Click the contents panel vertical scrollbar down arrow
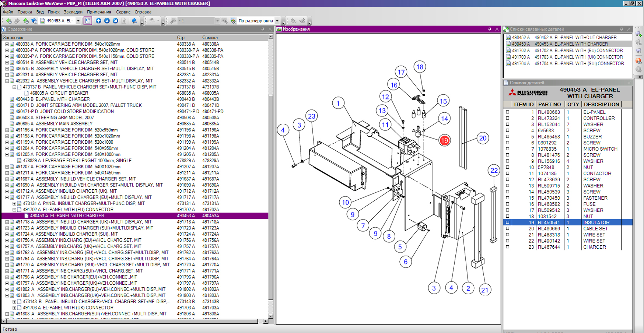This screenshot has width=644, height=333. coord(271,316)
